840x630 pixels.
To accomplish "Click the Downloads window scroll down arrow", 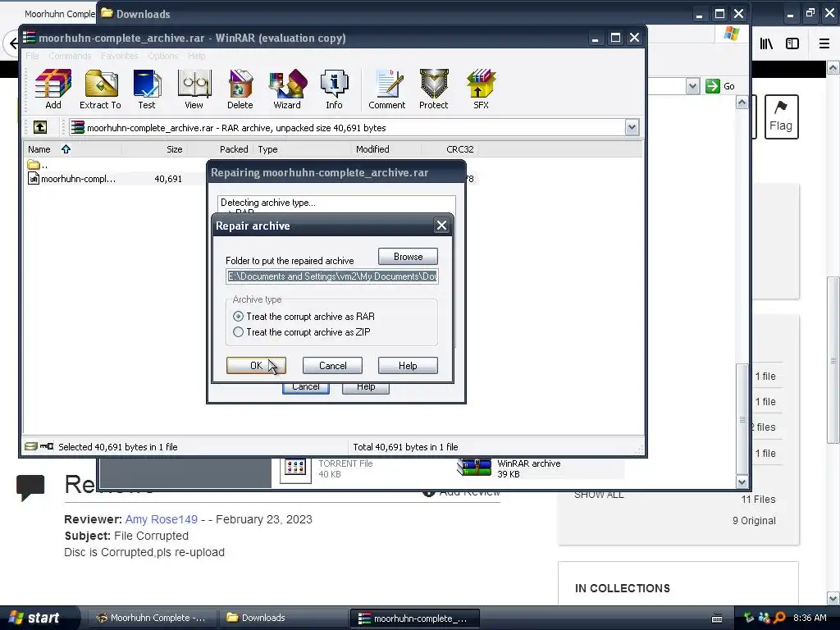I will (x=742, y=482).
